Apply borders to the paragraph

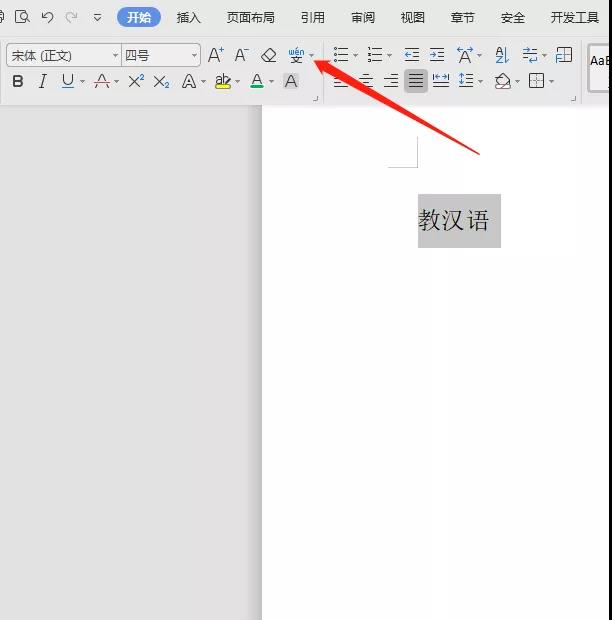536,81
